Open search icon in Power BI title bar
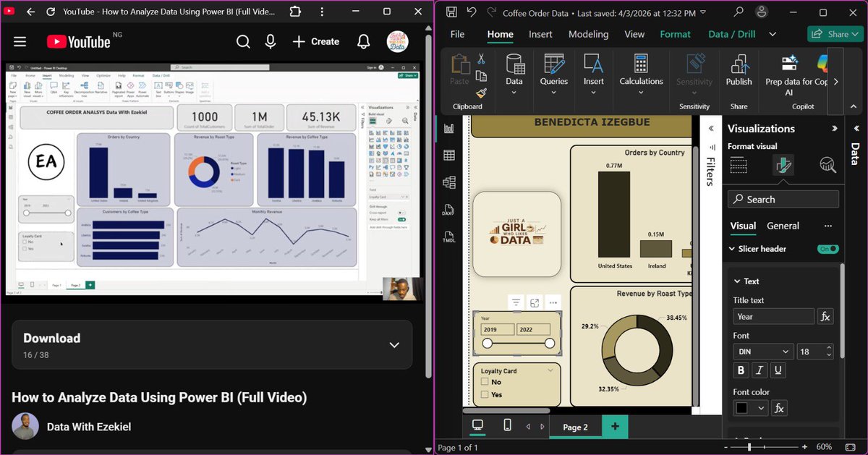Viewport: 868px width, 455px height. click(x=739, y=12)
